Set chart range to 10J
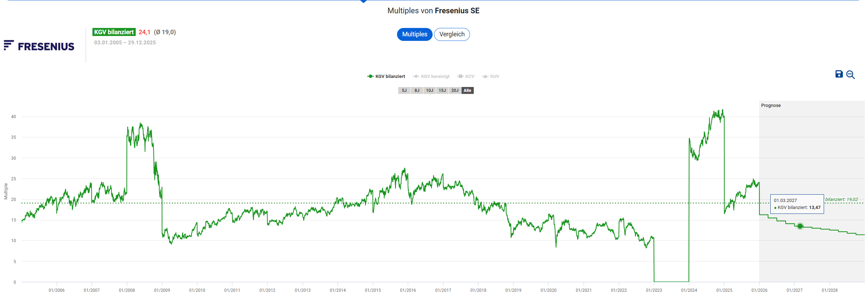Screen dimensions: 868x297 click(x=429, y=90)
